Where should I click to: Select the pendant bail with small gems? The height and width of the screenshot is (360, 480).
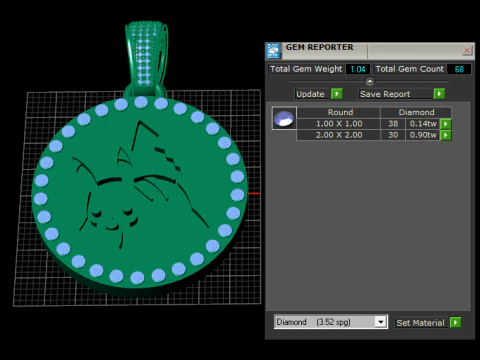click(x=146, y=58)
